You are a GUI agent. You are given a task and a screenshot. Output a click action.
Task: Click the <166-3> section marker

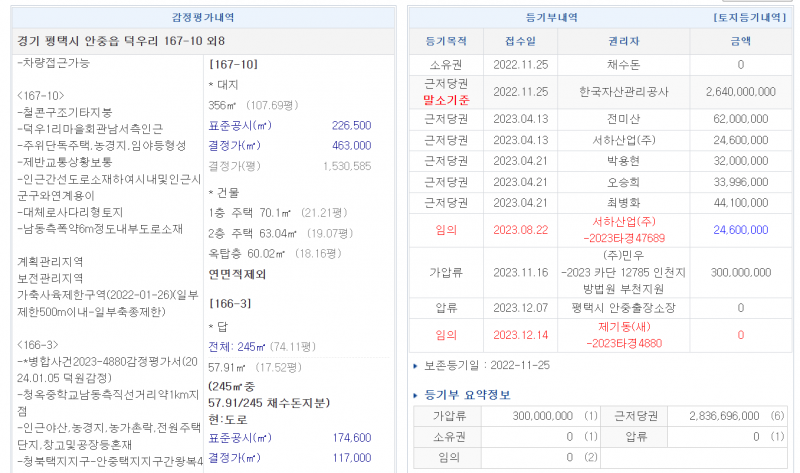pyautogui.click(x=38, y=345)
